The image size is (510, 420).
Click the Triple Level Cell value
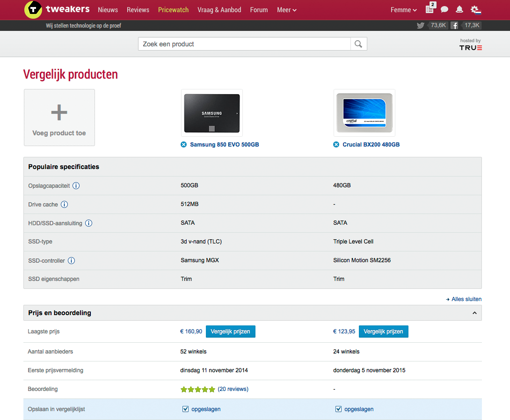coord(353,242)
